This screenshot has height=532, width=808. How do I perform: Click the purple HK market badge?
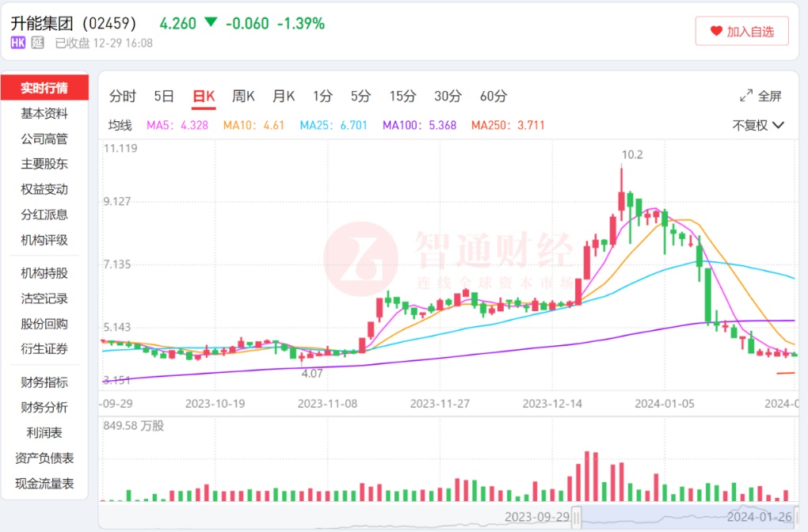[18, 43]
